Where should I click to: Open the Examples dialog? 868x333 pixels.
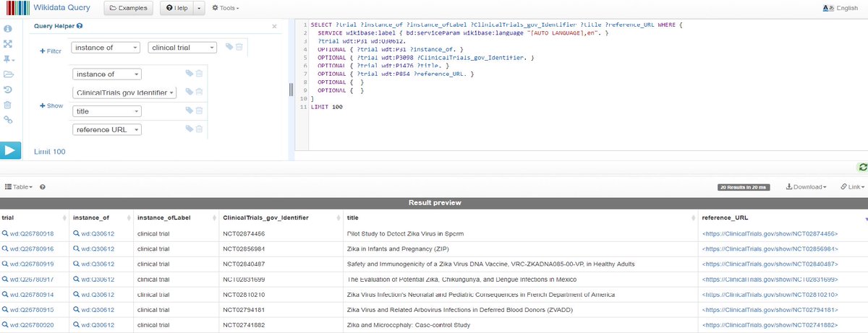click(128, 8)
